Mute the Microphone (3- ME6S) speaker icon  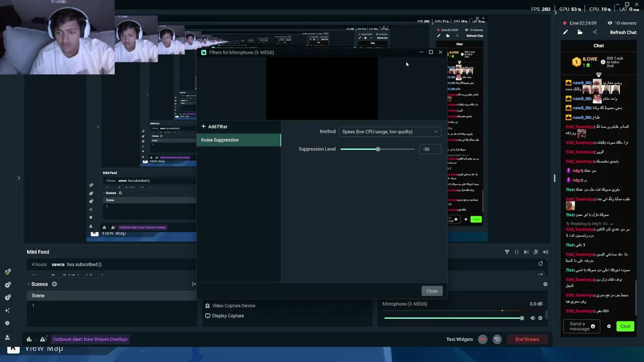[533, 318]
